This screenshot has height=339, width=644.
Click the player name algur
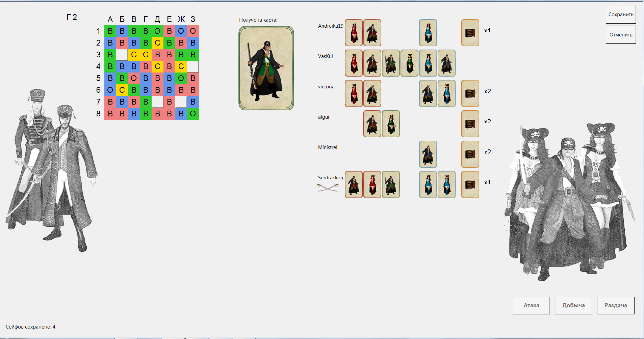click(324, 117)
